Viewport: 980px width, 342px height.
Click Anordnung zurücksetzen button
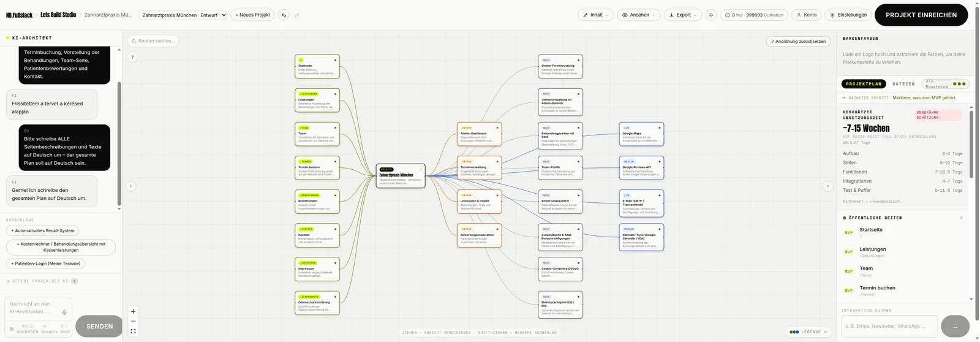click(798, 42)
